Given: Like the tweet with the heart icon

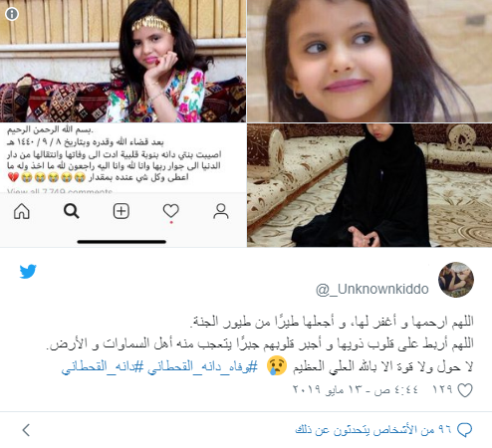Looking at the screenshot, I should [465, 390].
